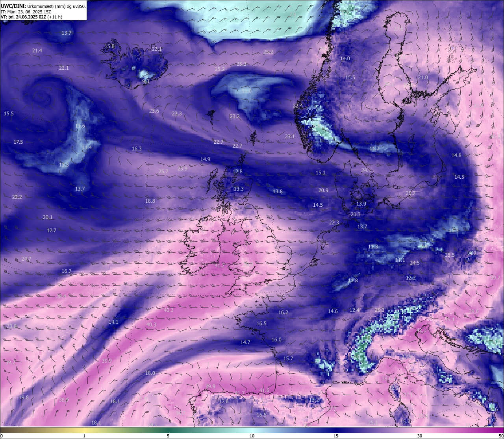Click the 11.8 value over western Germany

pyautogui.click(x=353, y=281)
